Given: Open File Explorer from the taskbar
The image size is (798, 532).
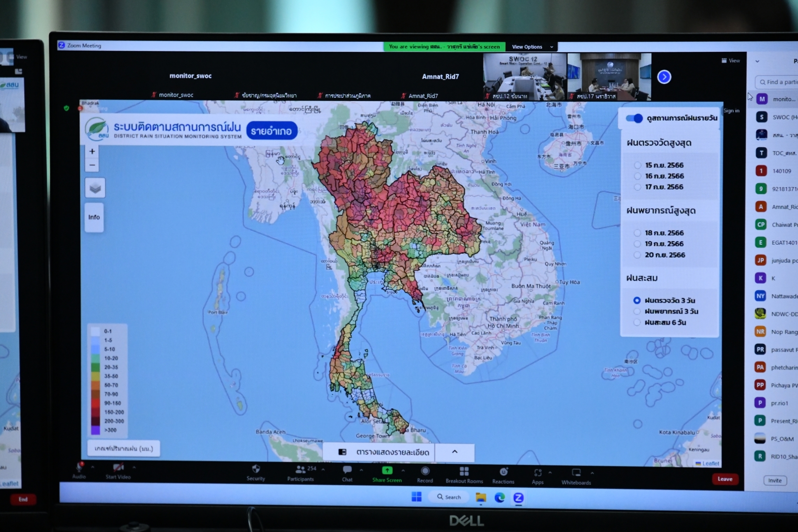Looking at the screenshot, I should (x=481, y=497).
